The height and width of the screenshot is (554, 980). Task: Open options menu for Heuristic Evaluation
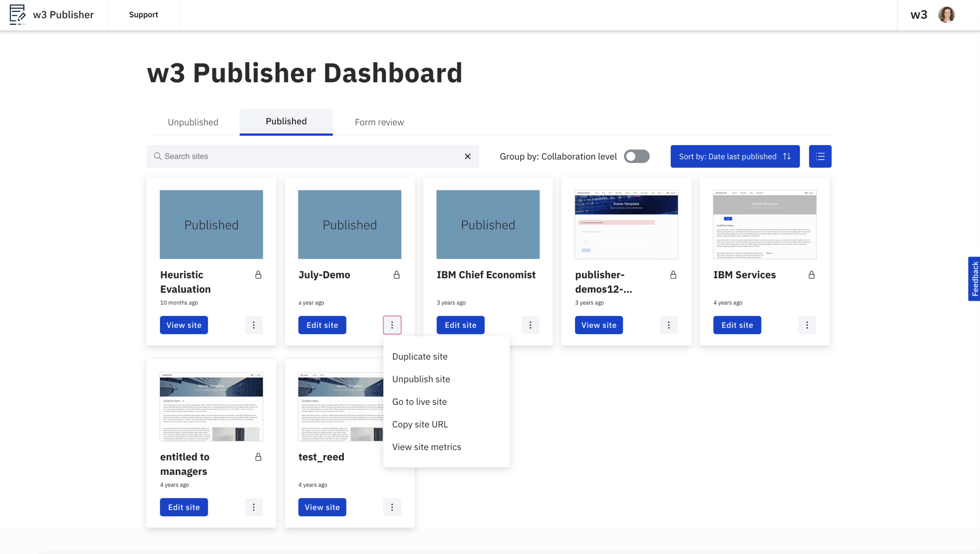click(x=254, y=325)
